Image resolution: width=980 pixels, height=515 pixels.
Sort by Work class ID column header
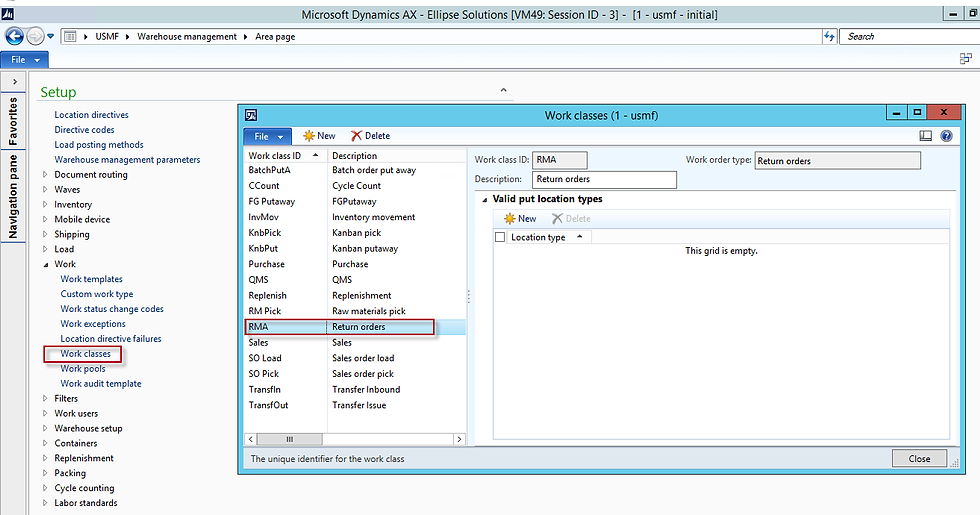pos(286,156)
